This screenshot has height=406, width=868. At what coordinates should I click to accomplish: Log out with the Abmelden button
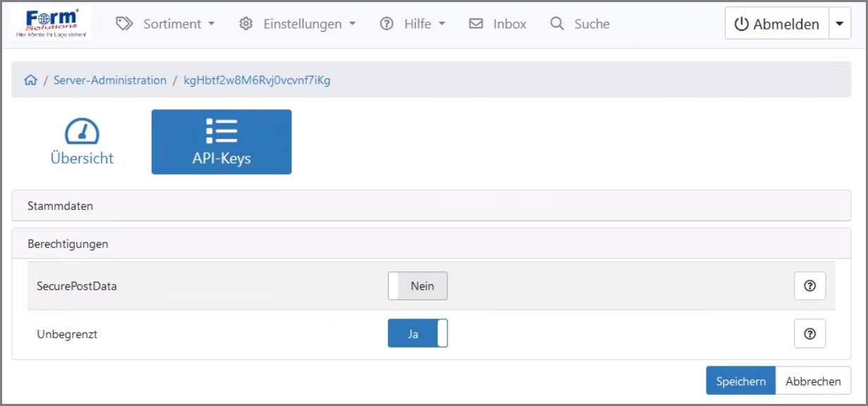[x=776, y=23]
